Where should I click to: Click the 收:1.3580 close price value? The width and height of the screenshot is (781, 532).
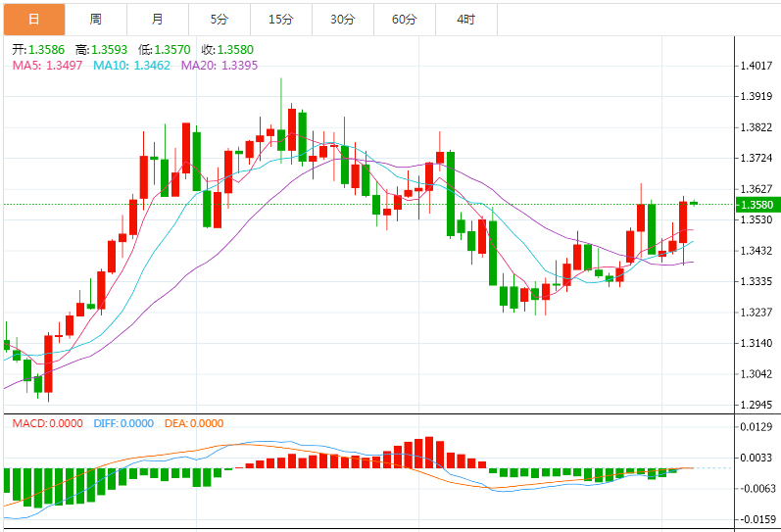[x=227, y=50]
